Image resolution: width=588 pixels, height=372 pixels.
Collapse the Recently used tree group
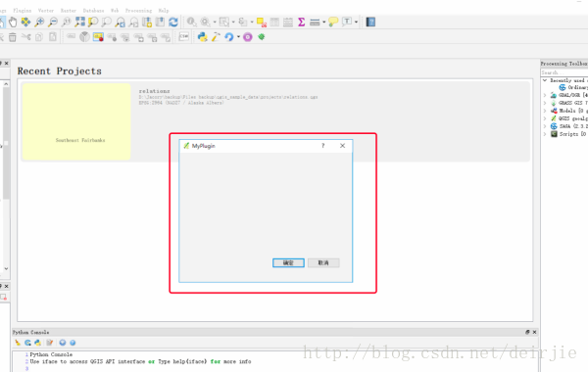[545, 80]
